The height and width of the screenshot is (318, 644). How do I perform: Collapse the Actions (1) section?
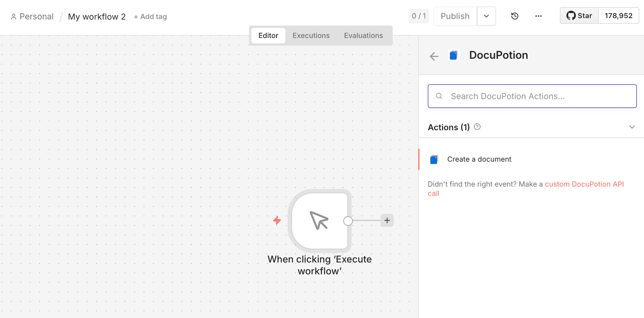pos(632,127)
